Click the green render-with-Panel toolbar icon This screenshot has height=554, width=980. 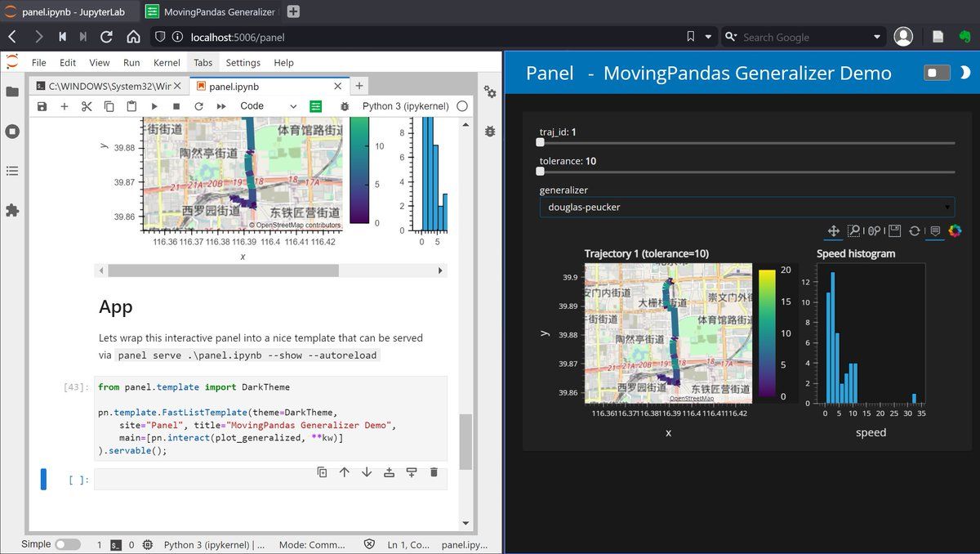(316, 106)
